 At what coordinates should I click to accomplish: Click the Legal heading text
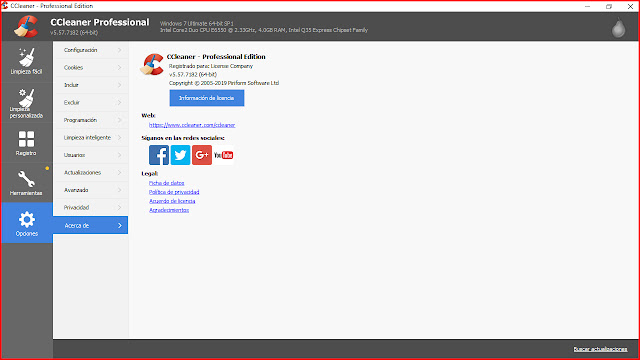pyautogui.click(x=150, y=173)
